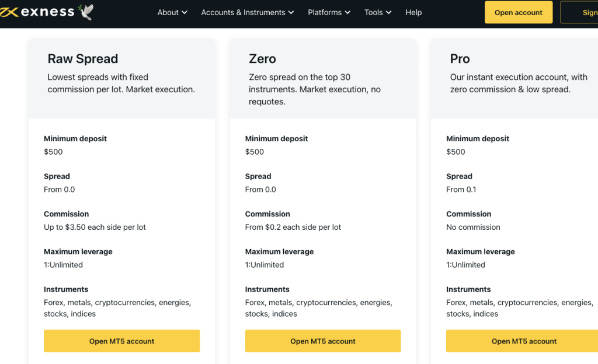Open MT5 account for Raw Spread
The width and height of the screenshot is (598, 364).
[x=121, y=341]
